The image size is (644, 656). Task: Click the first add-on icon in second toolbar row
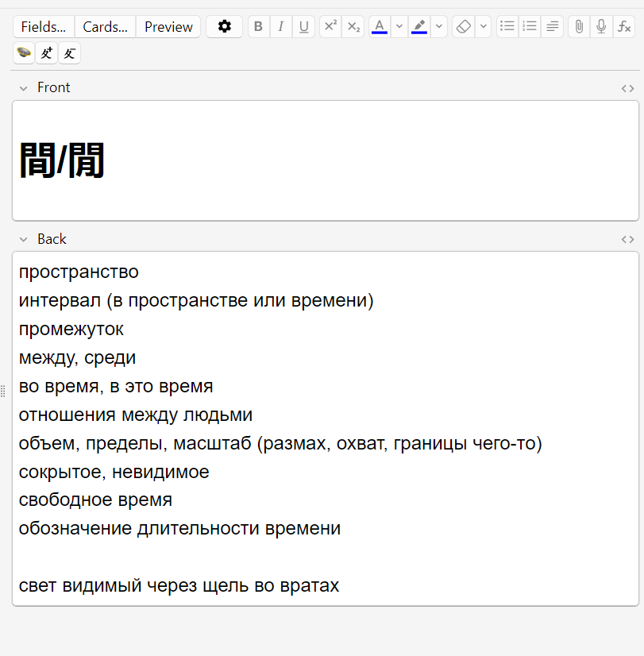tap(24, 53)
